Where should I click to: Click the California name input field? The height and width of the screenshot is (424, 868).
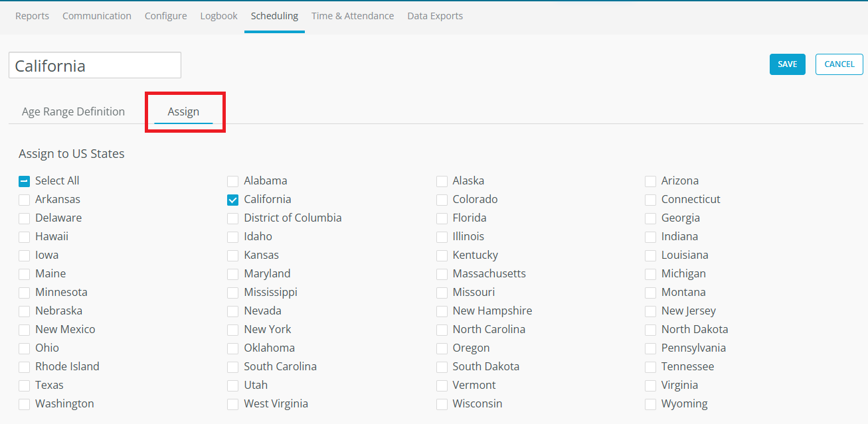(x=95, y=66)
